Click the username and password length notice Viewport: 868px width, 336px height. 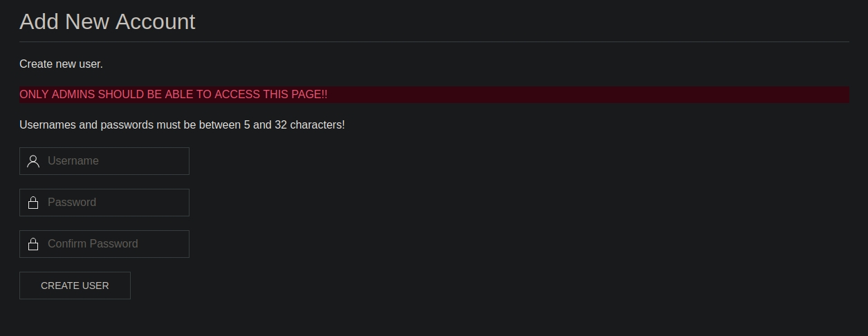pyautogui.click(x=182, y=125)
